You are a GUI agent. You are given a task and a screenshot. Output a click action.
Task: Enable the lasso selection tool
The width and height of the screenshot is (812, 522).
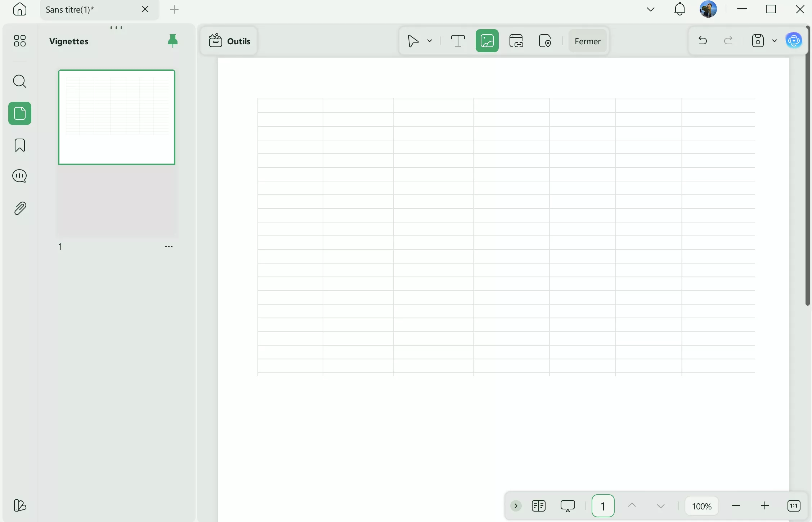[x=413, y=41]
